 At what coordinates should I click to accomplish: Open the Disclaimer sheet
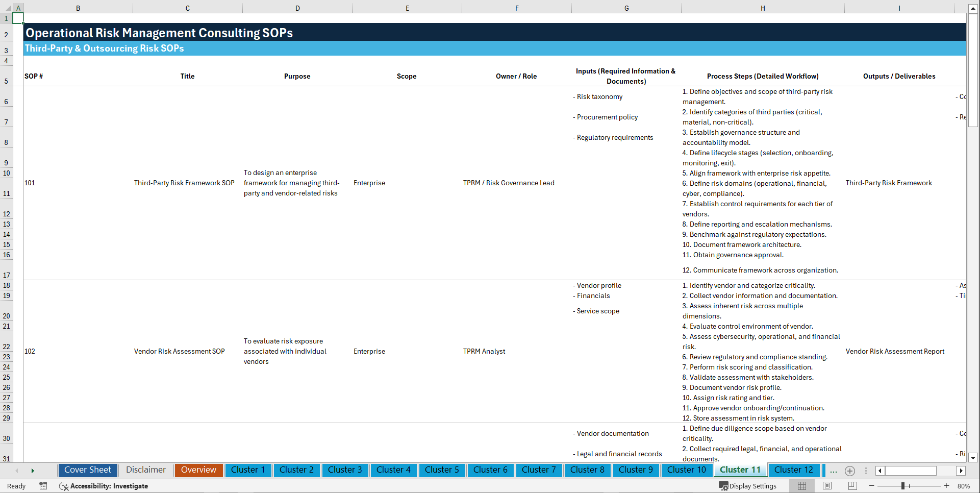click(x=145, y=470)
